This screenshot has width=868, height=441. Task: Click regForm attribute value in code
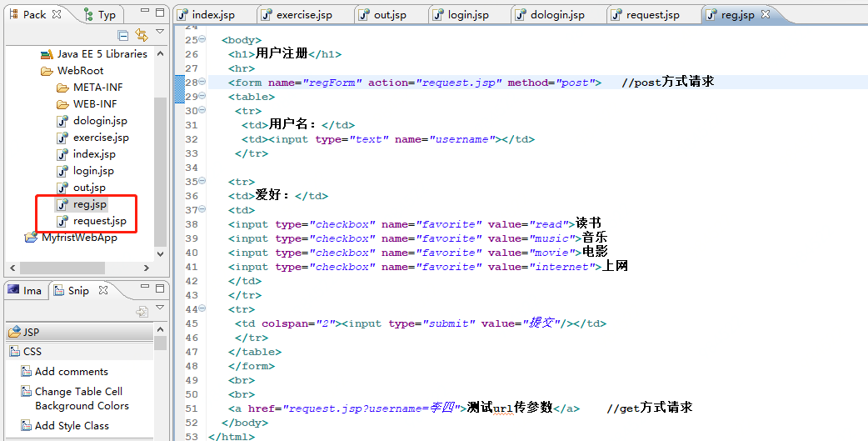pyautogui.click(x=332, y=83)
